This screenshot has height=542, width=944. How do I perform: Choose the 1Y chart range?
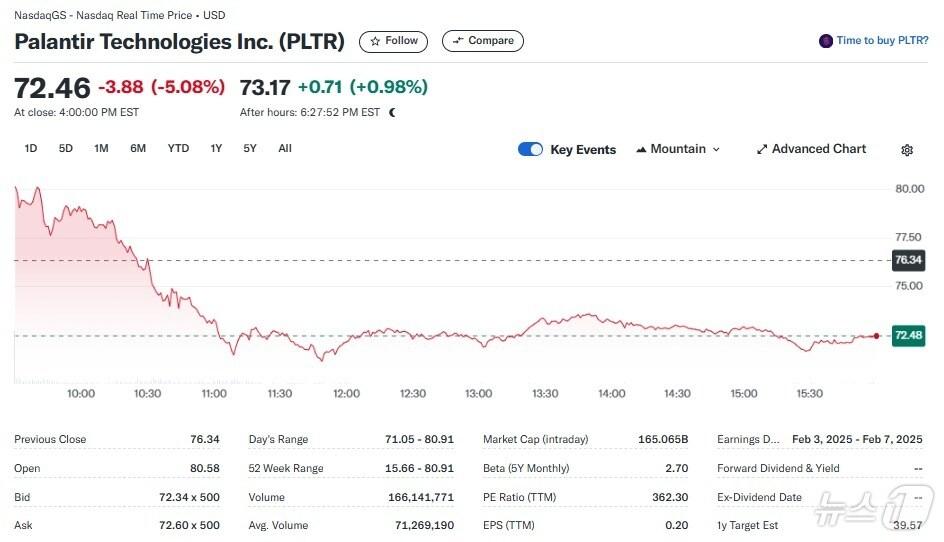click(216, 148)
